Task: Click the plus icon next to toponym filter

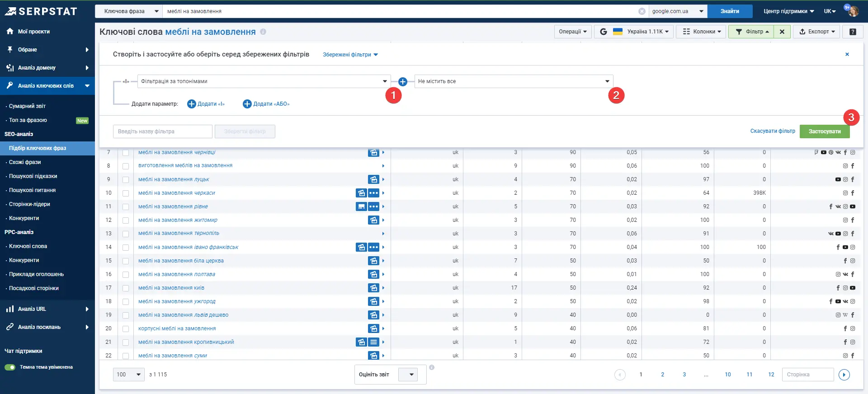Action: (403, 81)
